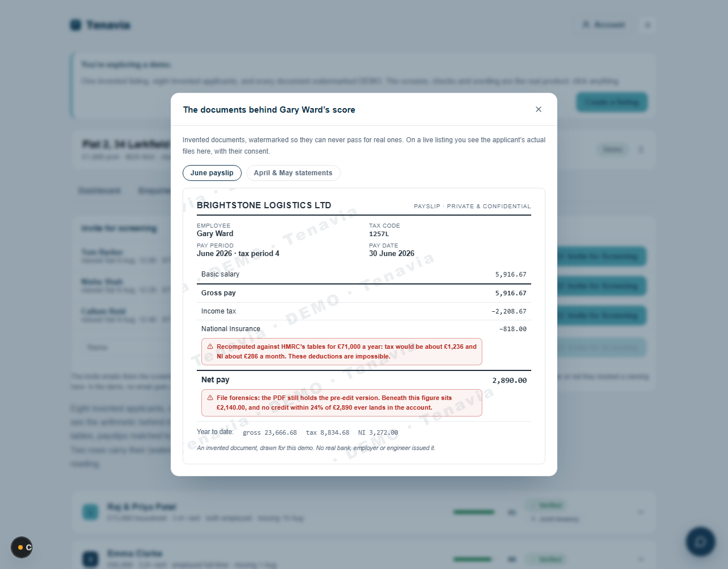The width and height of the screenshot is (728, 569).
Task: Select the June payslip tab
Action: tap(212, 173)
